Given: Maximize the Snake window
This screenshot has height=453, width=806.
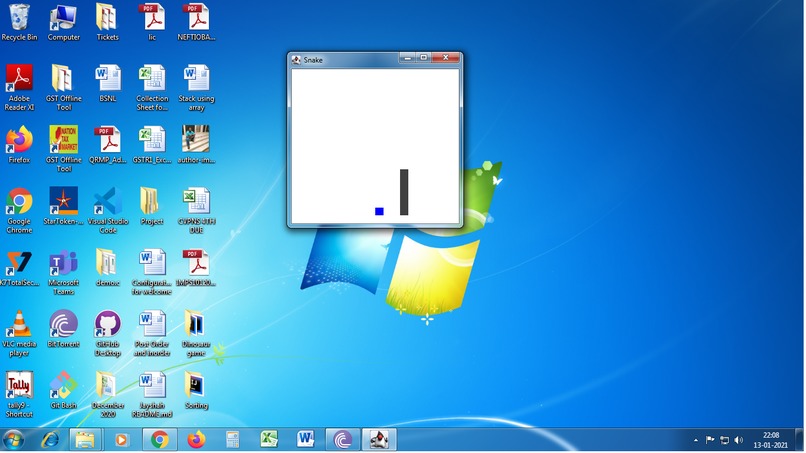Looking at the screenshot, I should point(424,58).
